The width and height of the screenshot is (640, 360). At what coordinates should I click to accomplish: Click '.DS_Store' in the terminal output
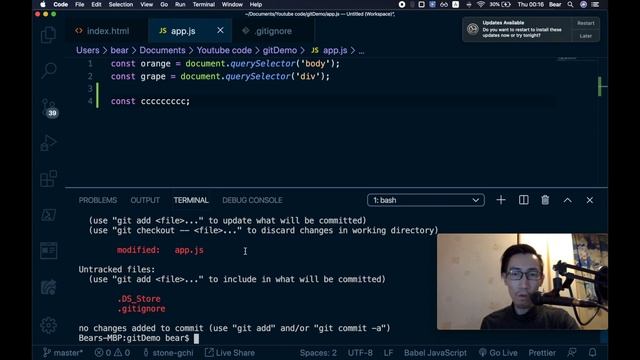[x=139, y=299]
